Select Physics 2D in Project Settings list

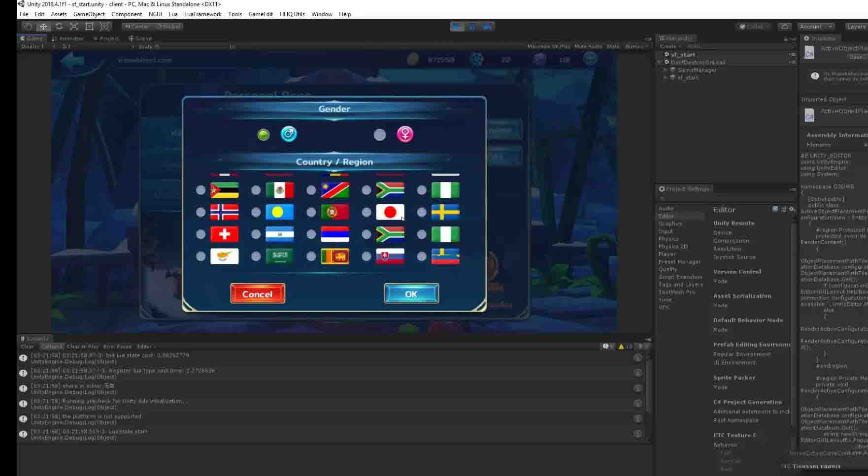(673, 247)
